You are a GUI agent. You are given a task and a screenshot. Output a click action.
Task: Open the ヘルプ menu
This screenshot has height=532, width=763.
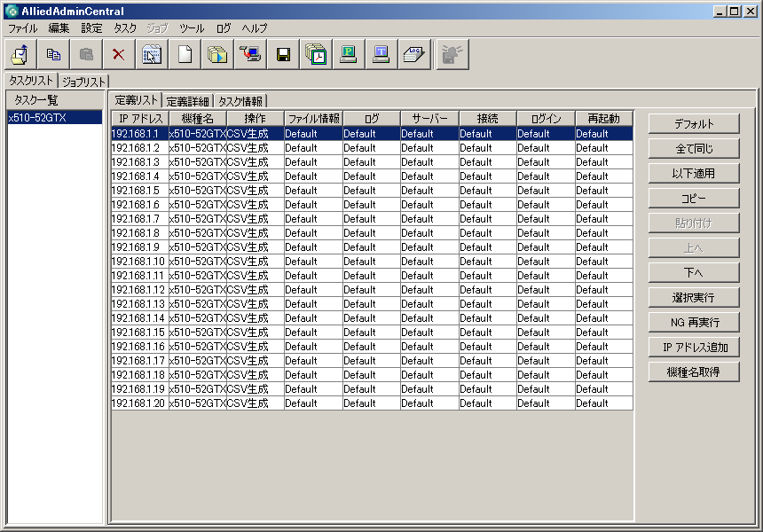pos(255,28)
